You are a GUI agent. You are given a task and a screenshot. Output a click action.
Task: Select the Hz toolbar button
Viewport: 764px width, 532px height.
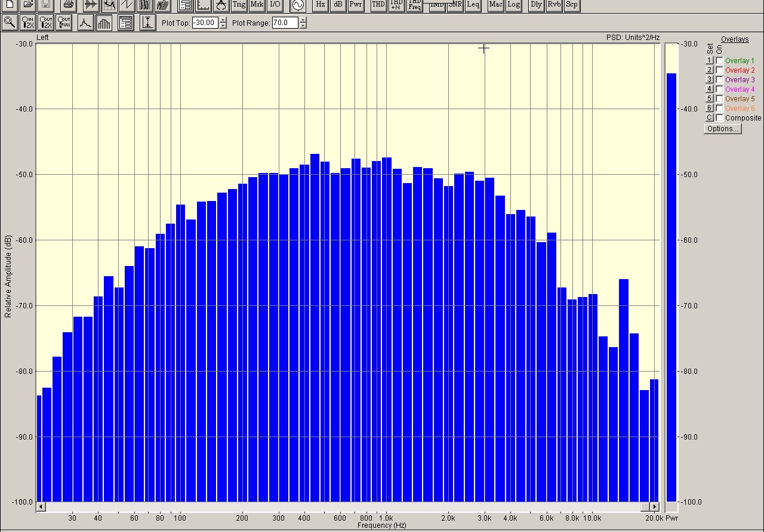321,5
